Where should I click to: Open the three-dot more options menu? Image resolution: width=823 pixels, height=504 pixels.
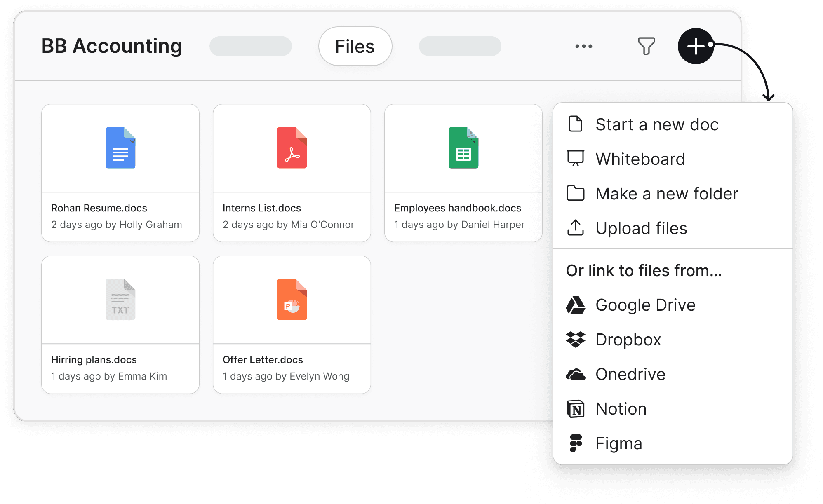583,46
